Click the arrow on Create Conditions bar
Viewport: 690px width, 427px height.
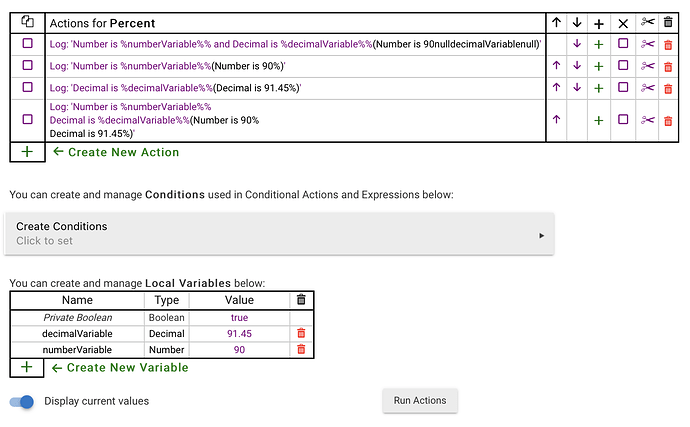(541, 235)
